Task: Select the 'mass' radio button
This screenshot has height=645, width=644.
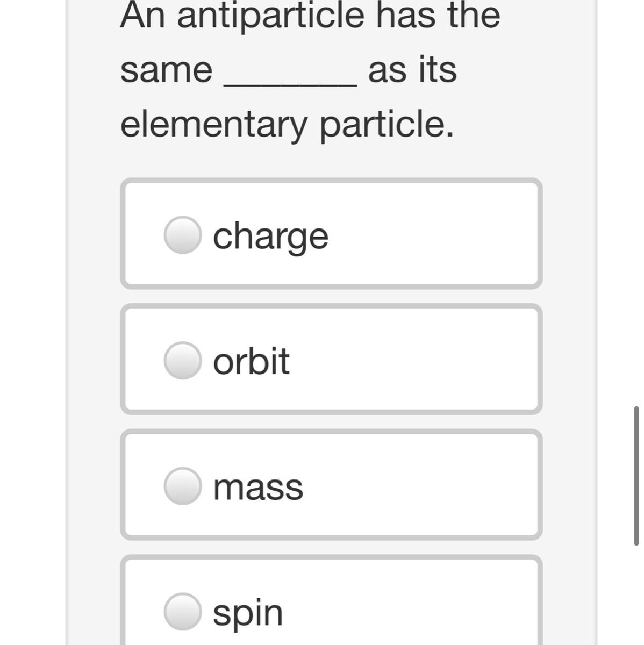Action: click(183, 486)
